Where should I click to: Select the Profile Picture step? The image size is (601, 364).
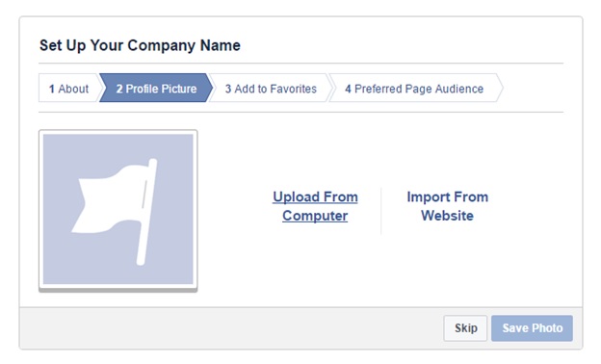(156, 89)
